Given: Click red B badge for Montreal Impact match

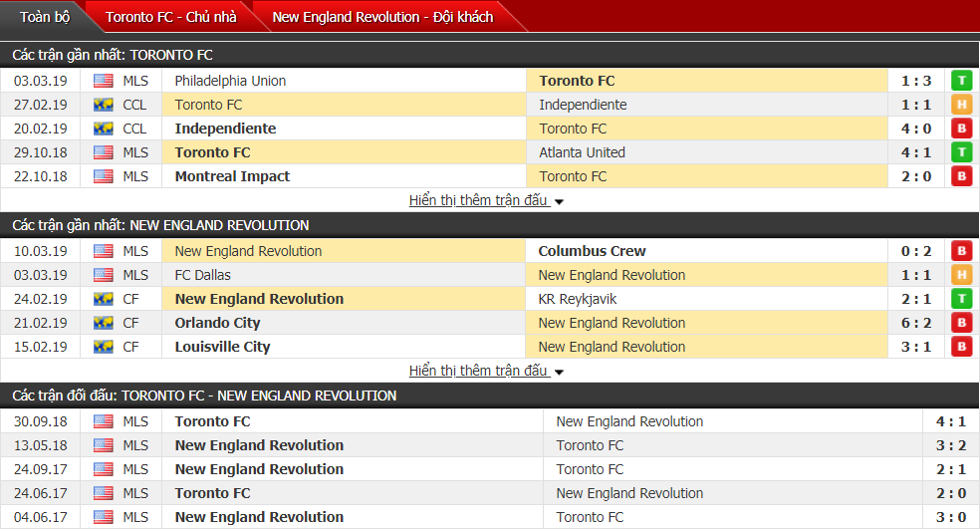Looking at the screenshot, I should (x=962, y=176).
